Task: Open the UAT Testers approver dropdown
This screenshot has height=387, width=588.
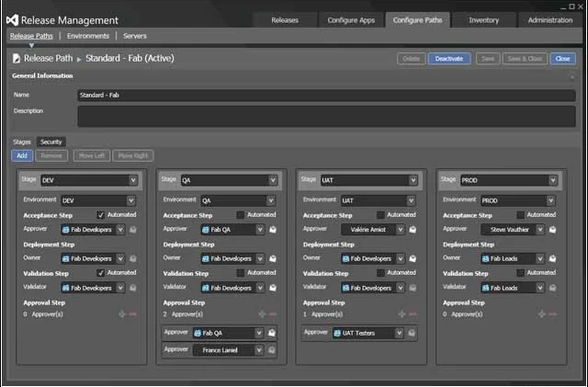Action: [x=399, y=333]
